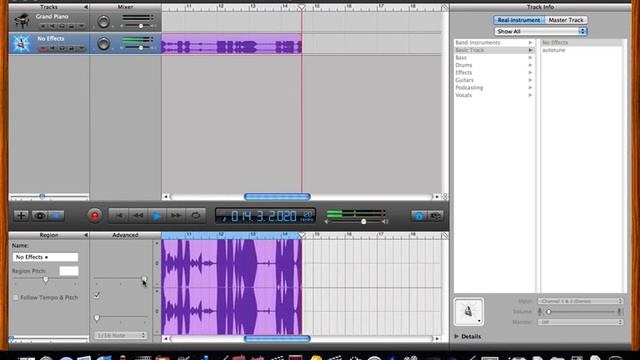
Task: Select the Basic Track category
Action: click(494, 50)
